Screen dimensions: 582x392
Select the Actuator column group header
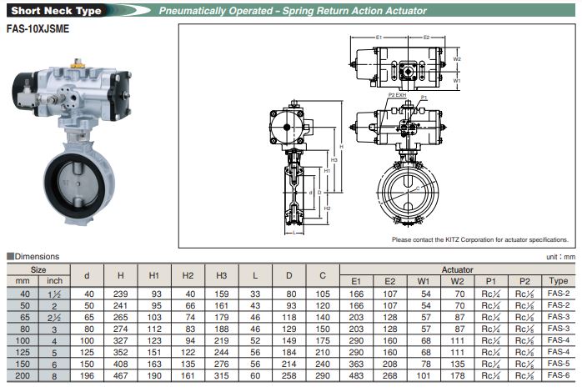click(x=458, y=270)
